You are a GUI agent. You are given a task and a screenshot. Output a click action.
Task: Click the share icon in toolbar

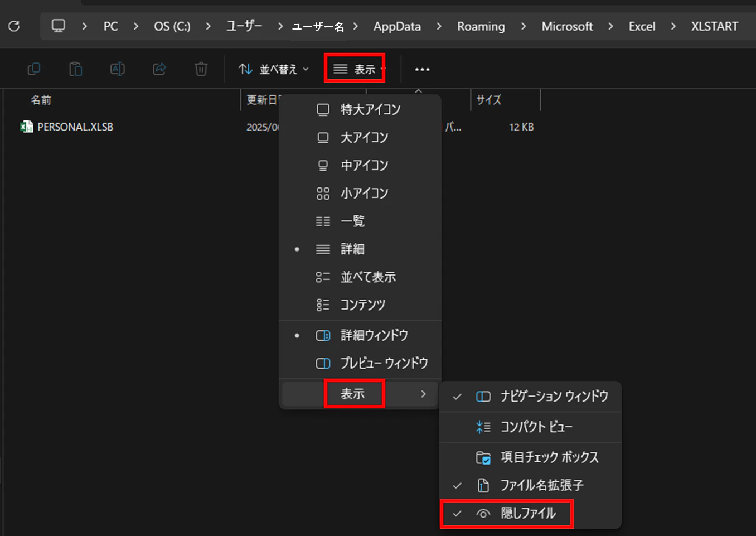[159, 69]
